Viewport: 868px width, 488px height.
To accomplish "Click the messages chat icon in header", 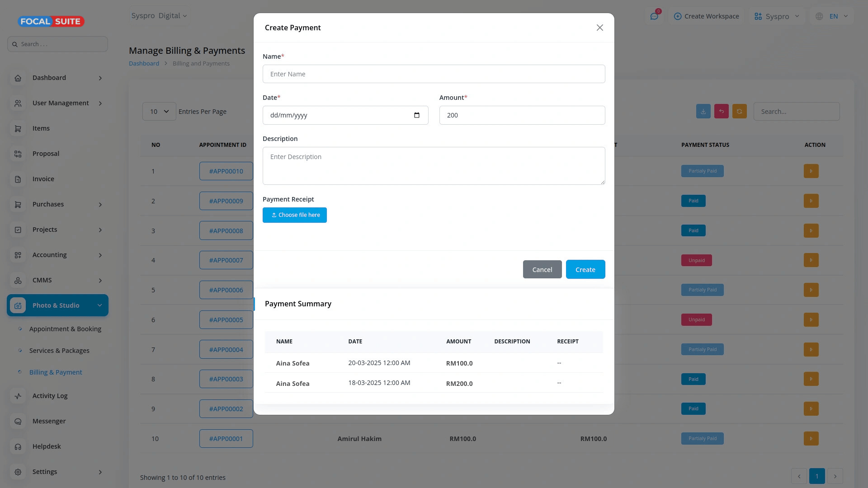I will [x=654, y=16].
